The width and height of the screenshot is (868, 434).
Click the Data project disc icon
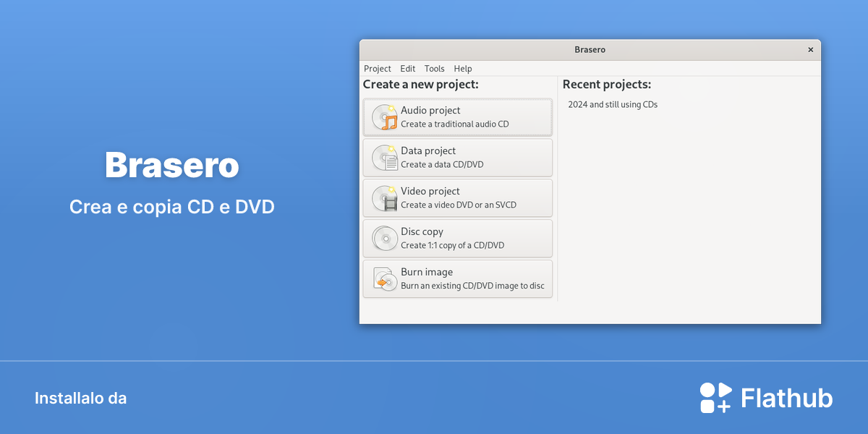click(x=385, y=158)
